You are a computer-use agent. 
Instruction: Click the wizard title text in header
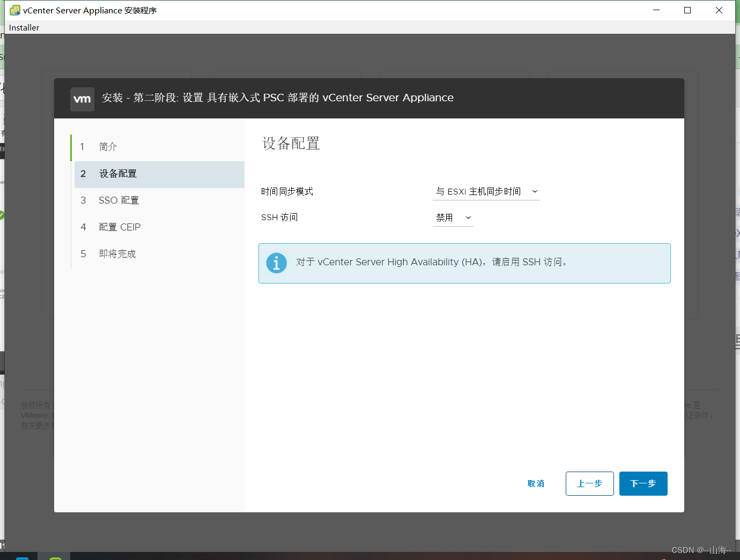point(278,98)
